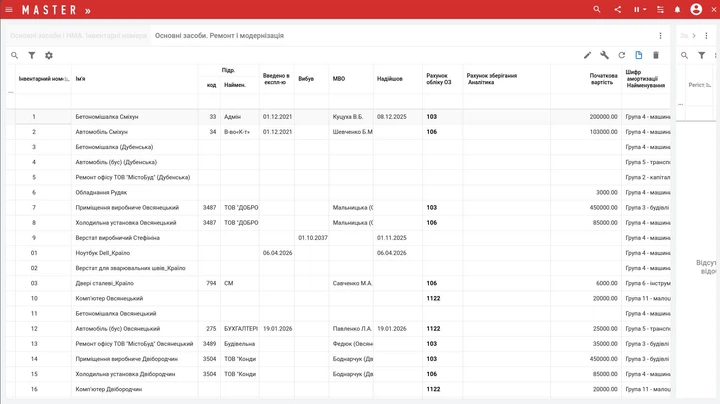Select 'Бетономішалка (Дубенська)' row

click(338, 147)
